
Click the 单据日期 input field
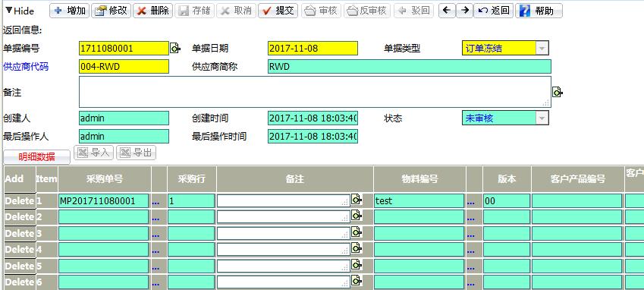pos(313,49)
